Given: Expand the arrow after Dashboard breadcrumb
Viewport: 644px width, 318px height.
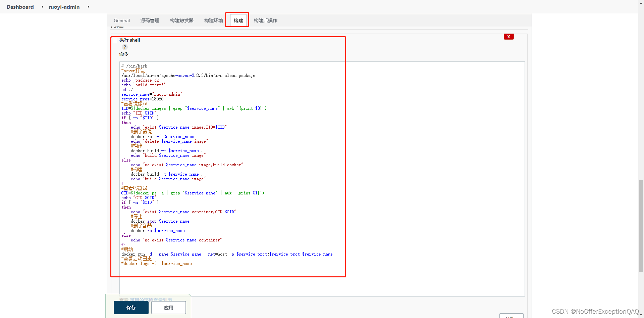Looking at the screenshot, I should pyautogui.click(x=42, y=7).
